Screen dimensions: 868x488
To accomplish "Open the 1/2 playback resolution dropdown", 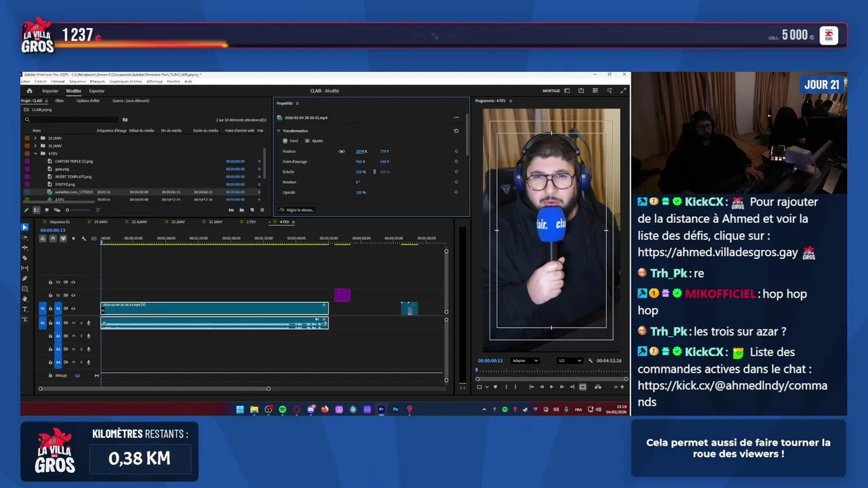I will point(570,361).
